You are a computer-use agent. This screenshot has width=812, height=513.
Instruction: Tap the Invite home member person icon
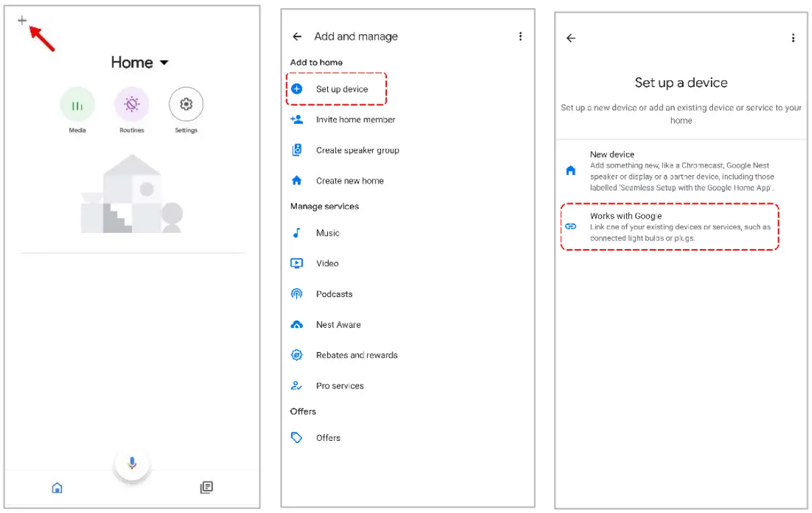point(297,119)
